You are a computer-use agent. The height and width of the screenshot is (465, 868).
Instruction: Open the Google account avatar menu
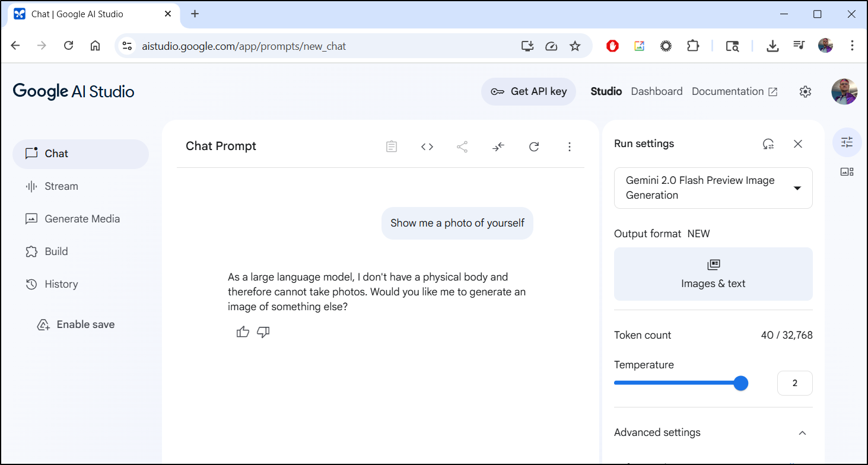844,91
